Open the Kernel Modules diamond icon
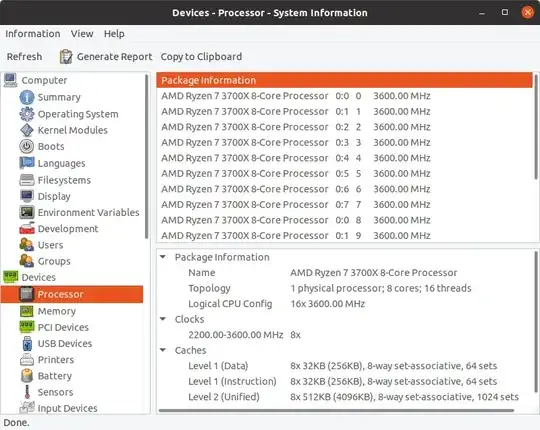The height and width of the screenshot is (430, 540). (x=27, y=130)
